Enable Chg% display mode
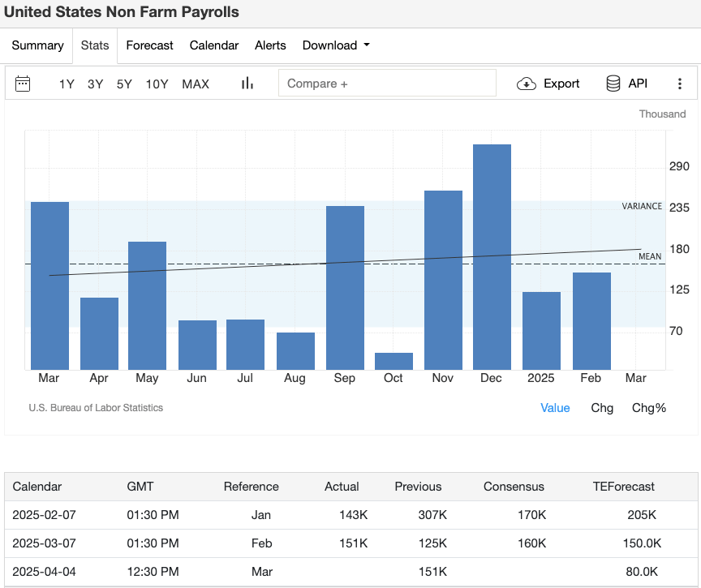Viewport: 701px width, 588px height. click(649, 408)
